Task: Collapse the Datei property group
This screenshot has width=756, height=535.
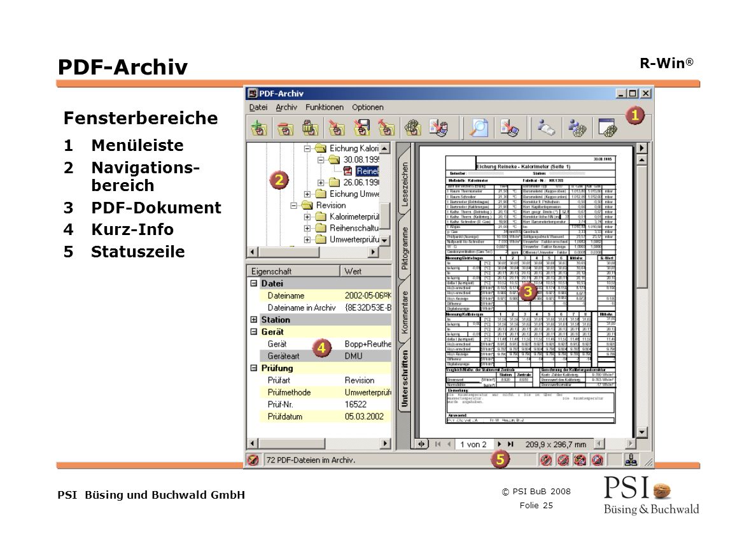Action: click(254, 283)
